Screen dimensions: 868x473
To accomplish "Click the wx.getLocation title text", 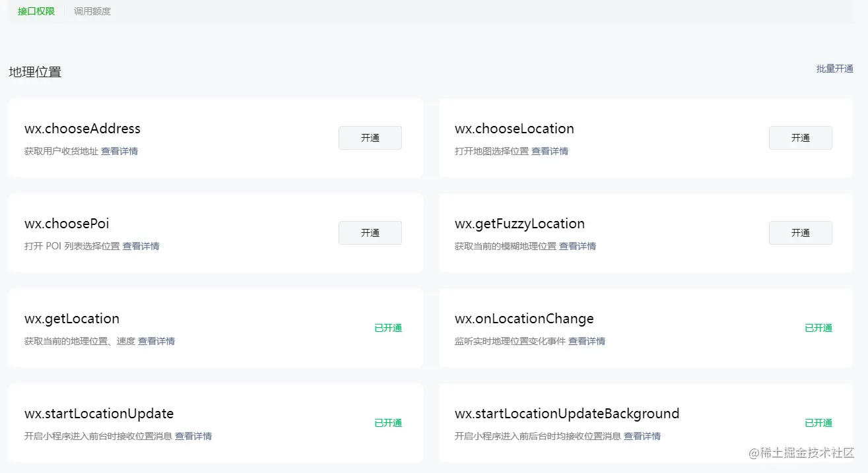I will pos(72,319).
